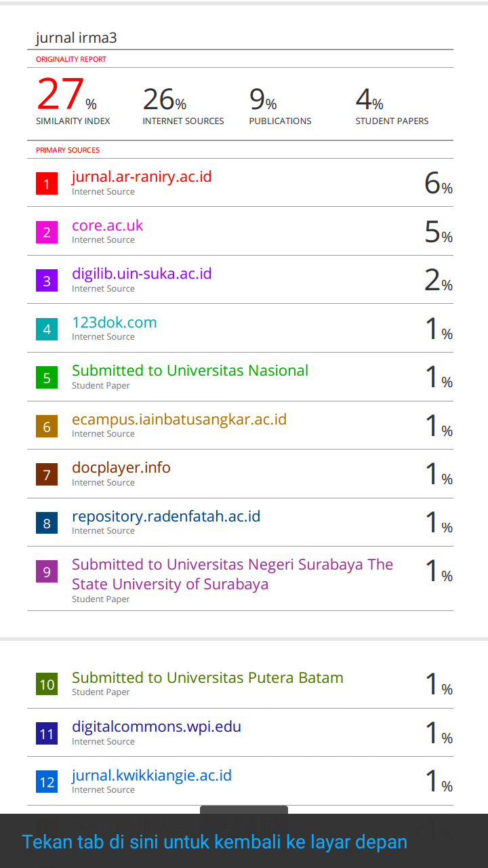
Task: Click the teal number 4 source badge
Action: coord(47,330)
